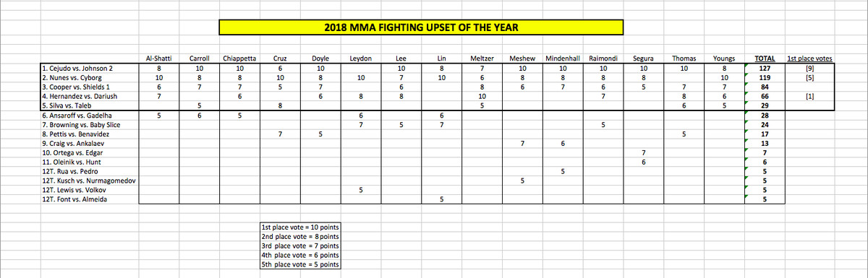This screenshot has height=278, width=868.
Task: Select the yellow title banner cell
Action: click(x=421, y=28)
